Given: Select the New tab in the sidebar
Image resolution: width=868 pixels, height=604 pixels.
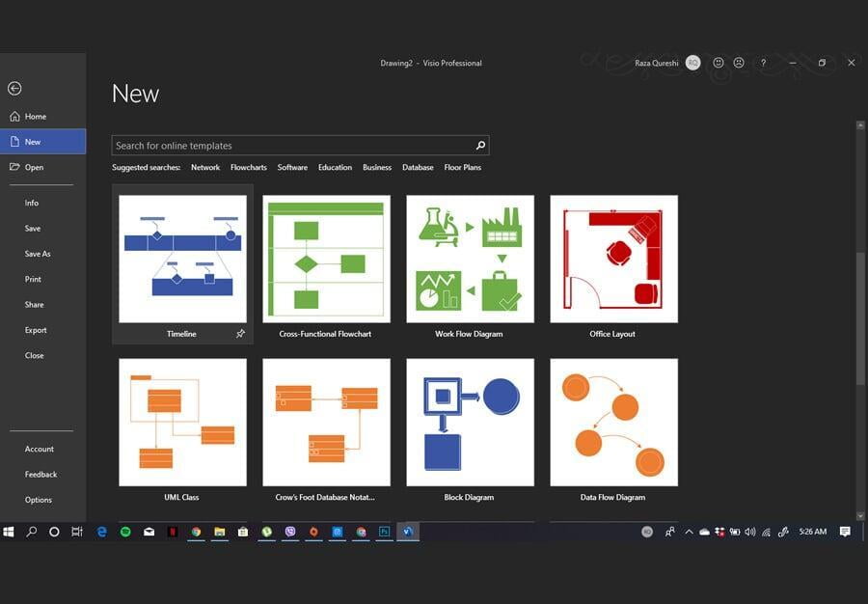Looking at the screenshot, I should click(42, 142).
